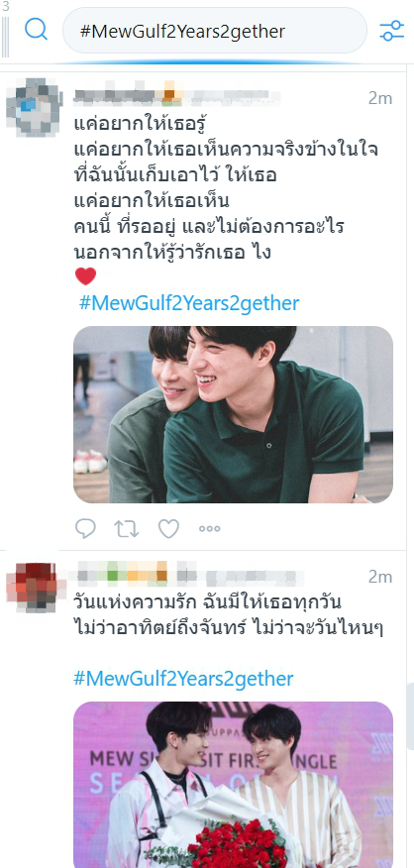414x868 pixels.
Task: Retweet the first tweet
Action: coord(126,529)
